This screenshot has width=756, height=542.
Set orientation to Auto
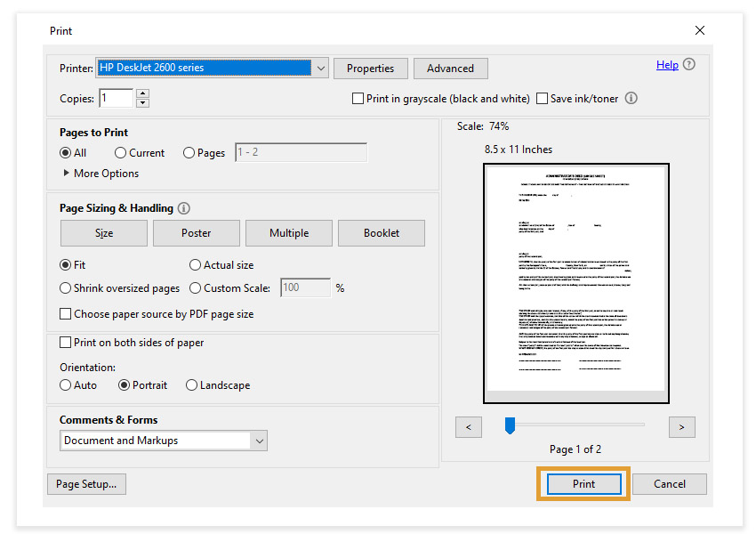[x=65, y=385]
